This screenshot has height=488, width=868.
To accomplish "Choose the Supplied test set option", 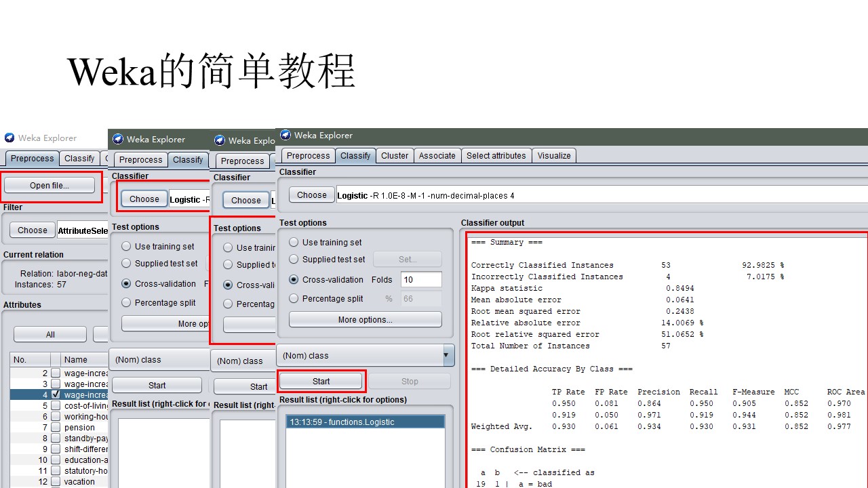I will click(294, 260).
